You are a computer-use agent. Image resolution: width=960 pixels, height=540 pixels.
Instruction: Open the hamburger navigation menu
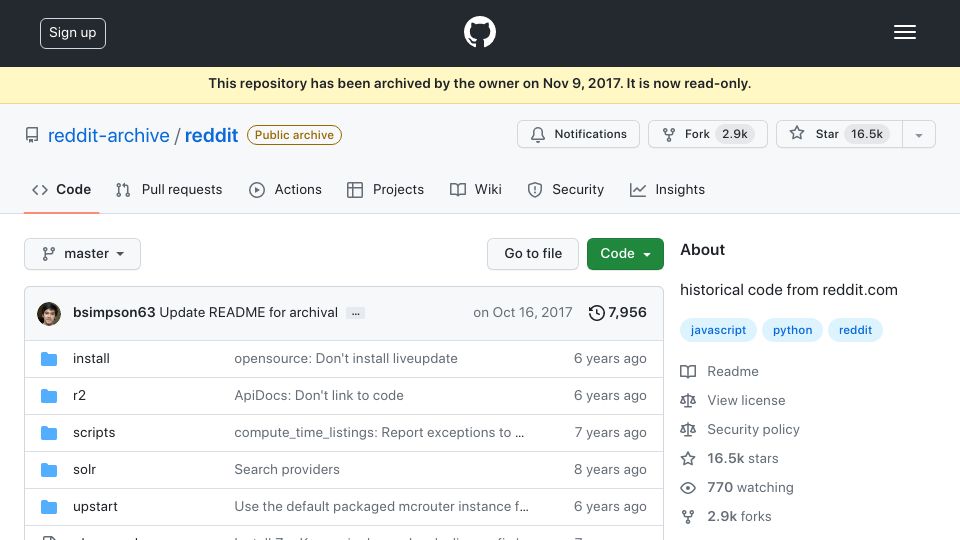pos(904,32)
